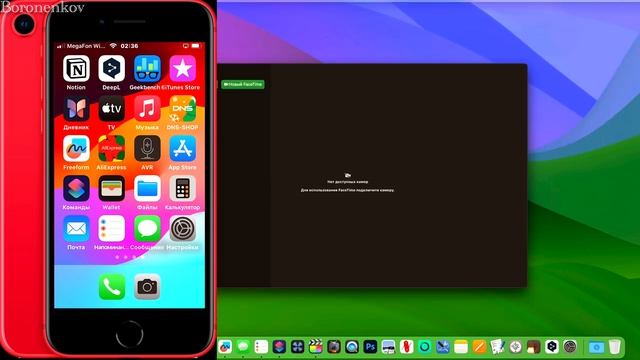Image resolution: width=640 pixels, height=360 pixels.
Task: Open the Trash in the Dock
Action: point(615,347)
